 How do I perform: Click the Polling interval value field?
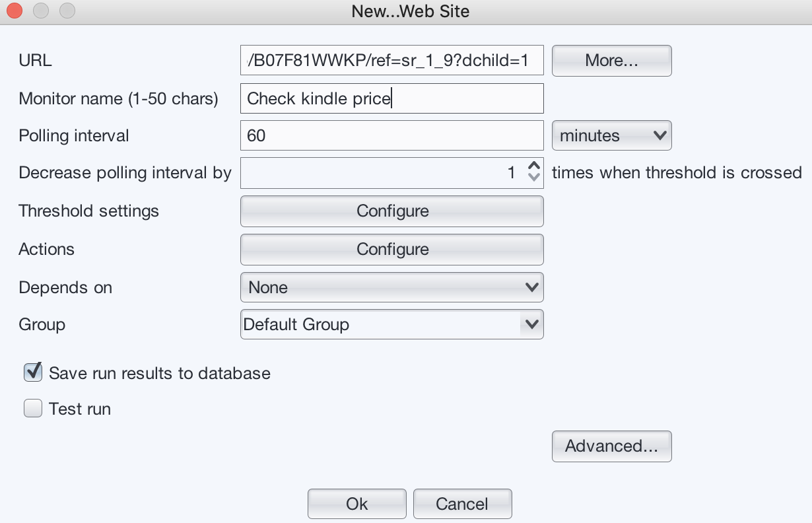click(x=391, y=135)
